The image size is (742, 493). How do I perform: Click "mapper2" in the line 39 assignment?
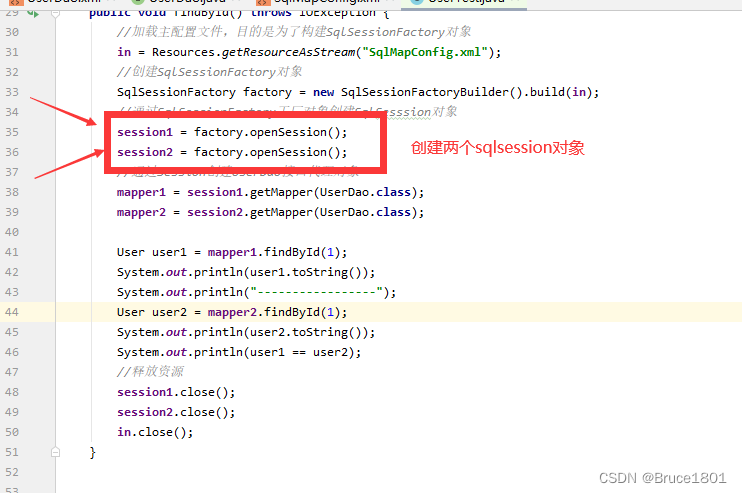[x=141, y=212]
